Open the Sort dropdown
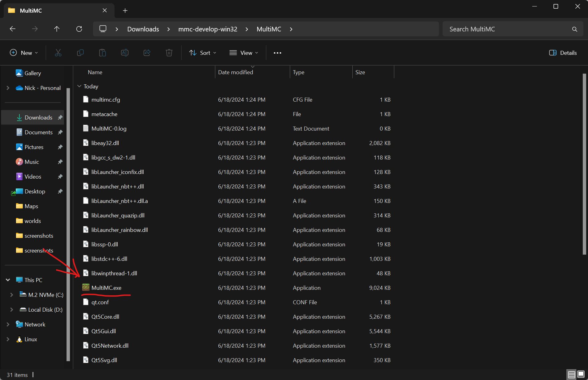 203,53
